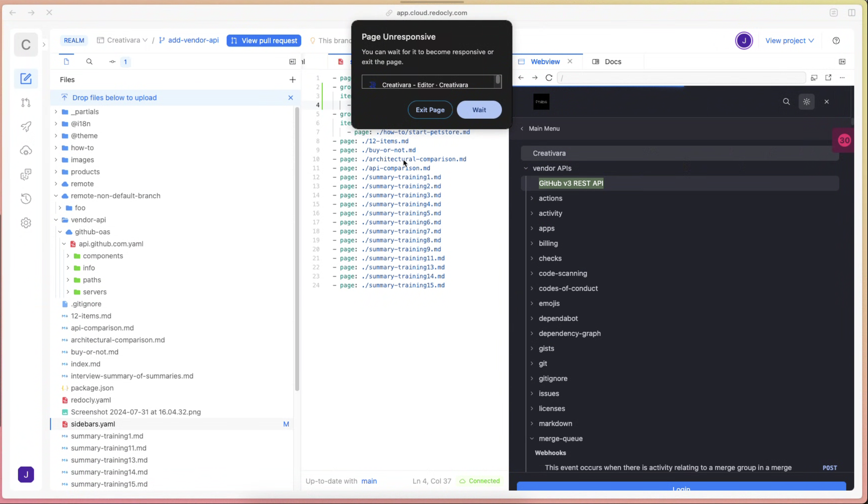Expand the _partials folder
Viewport: 868px width, 504px height.
(x=56, y=112)
